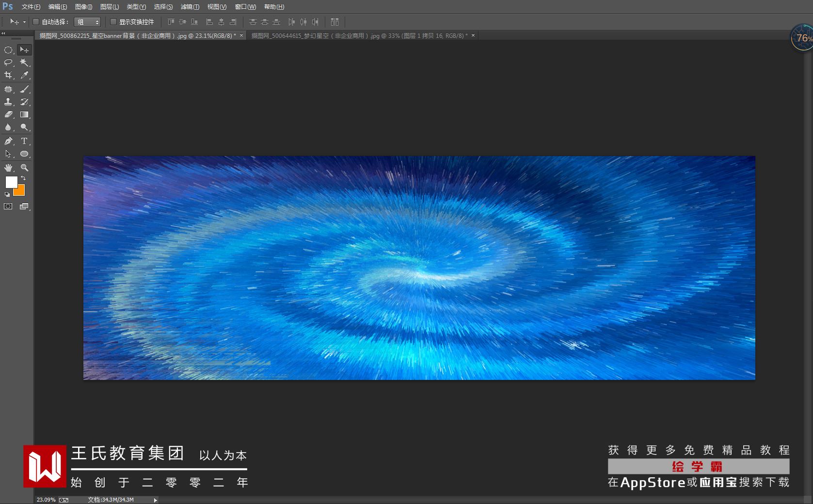This screenshot has height=504, width=813.
Task: Distribute bottom edges of layers
Action: tap(276, 22)
